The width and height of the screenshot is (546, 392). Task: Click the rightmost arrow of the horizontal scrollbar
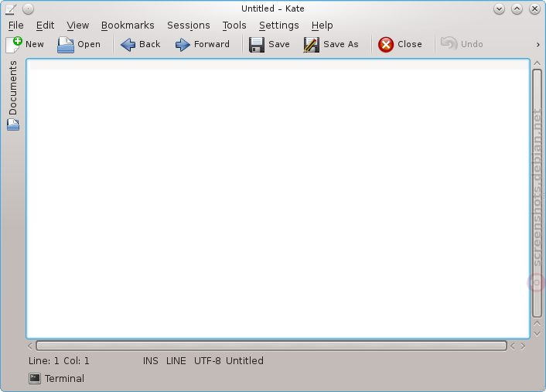coord(523,346)
